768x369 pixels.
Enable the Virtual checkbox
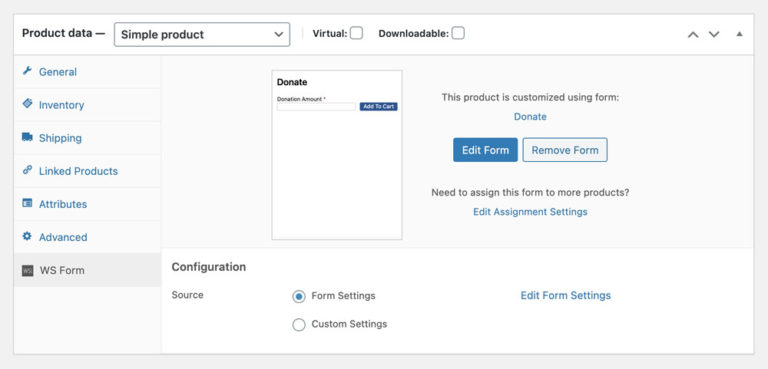click(357, 33)
